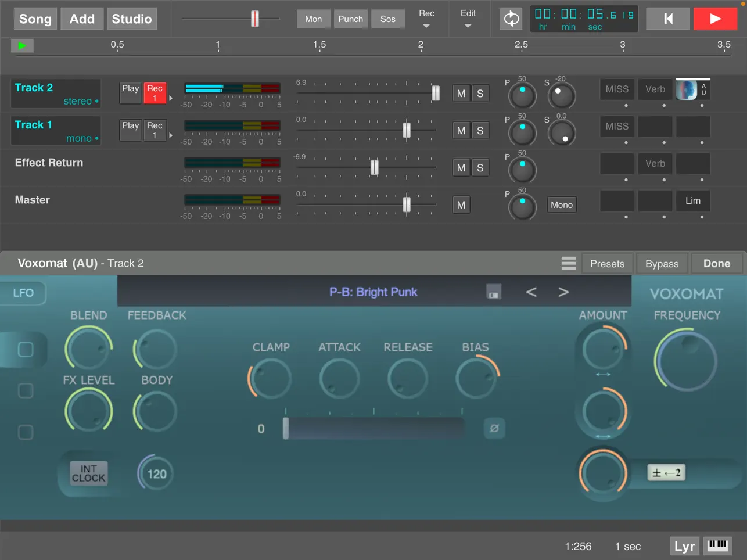Click the 120 tempo knob
The height and width of the screenshot is (560, 747).
coord(156,473)
